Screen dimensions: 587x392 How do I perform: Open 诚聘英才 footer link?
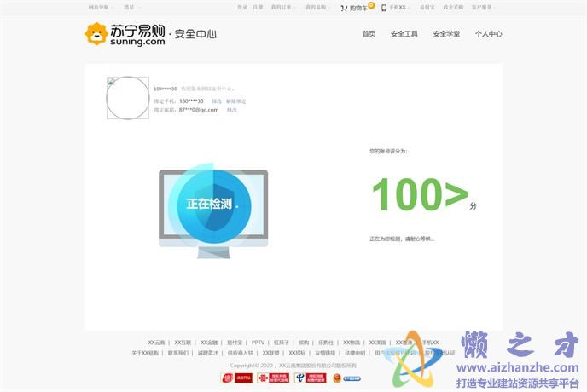(208, 353)
